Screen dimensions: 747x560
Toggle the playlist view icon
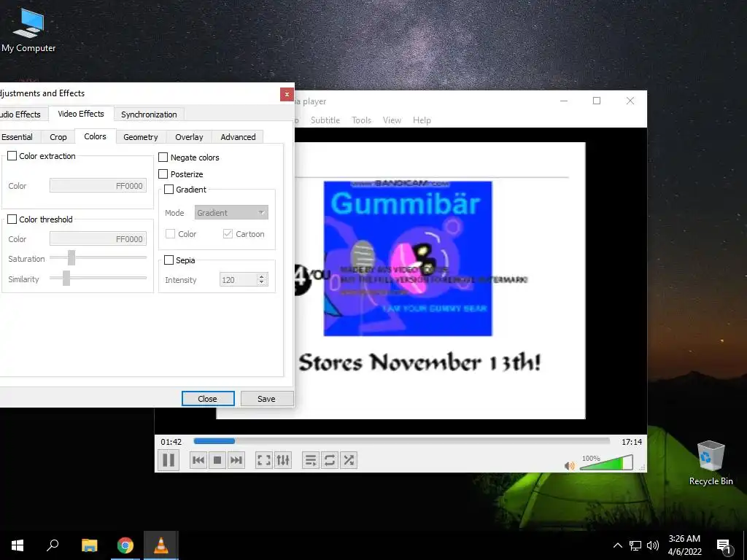click(x=310, y=460)
